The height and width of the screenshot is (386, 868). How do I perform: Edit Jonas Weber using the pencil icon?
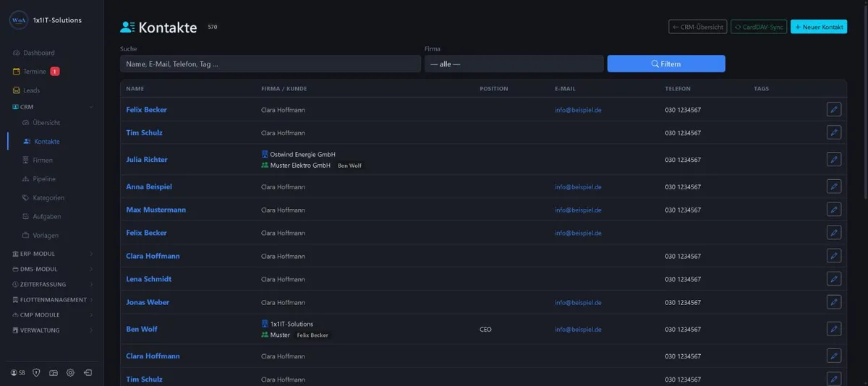point(834,302)
